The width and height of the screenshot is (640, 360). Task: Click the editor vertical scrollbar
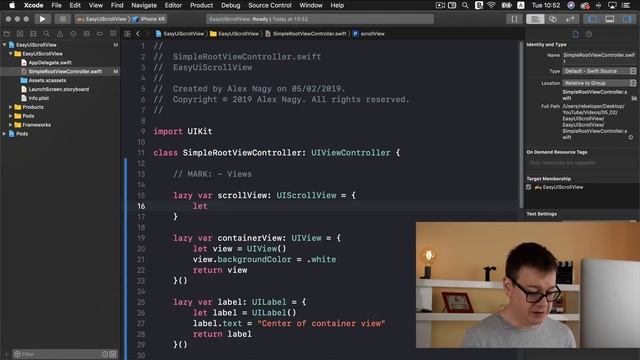click(x=521, y=124)
